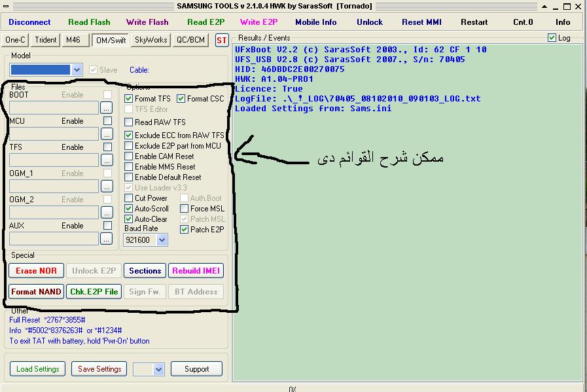Browse for OGM_2 file with ellipsis button

point(107,212)
